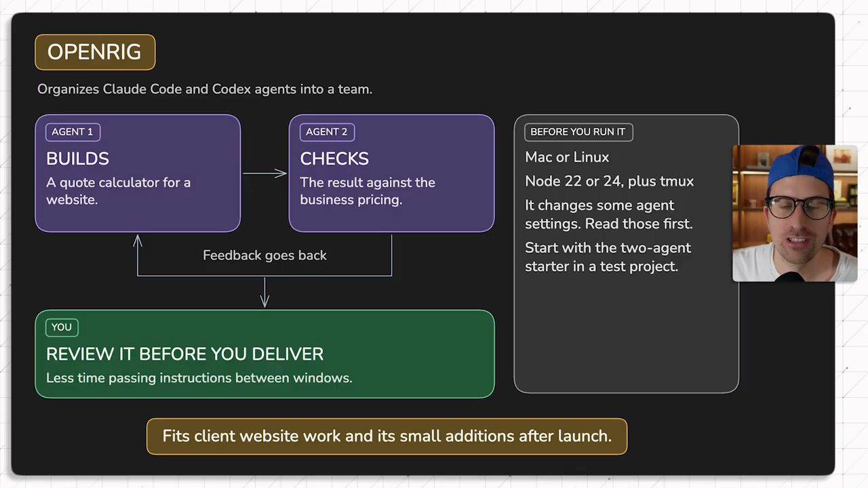Screen dimensions: 868x488
Task: Click the note "It changes some agent settings. Read those first."
Action: pos(609,214)
